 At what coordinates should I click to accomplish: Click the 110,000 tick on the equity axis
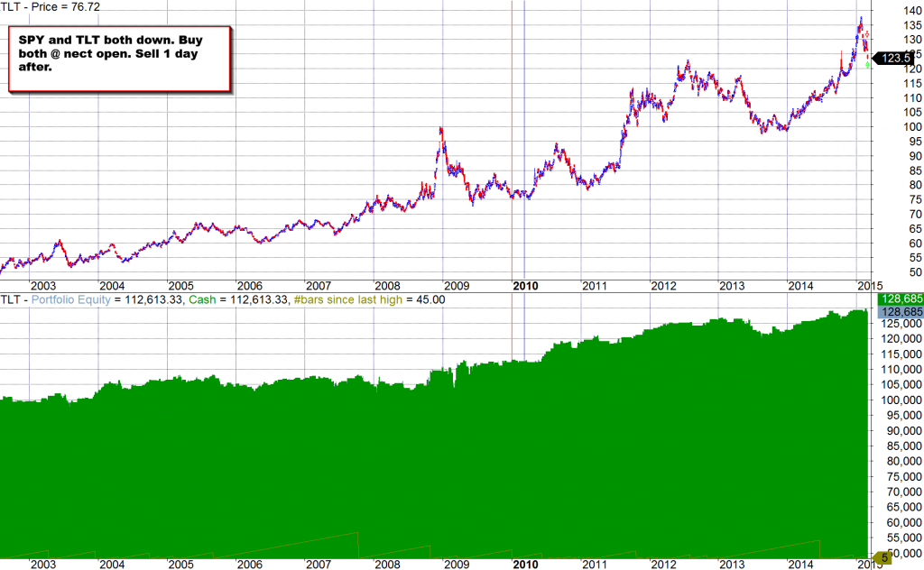tap(902, 370)
